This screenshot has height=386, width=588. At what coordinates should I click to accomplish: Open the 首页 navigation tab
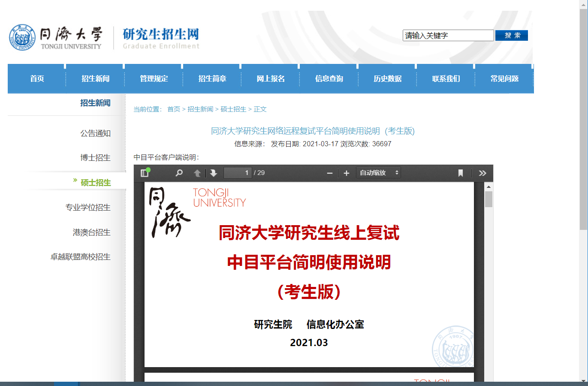(37, 78)
